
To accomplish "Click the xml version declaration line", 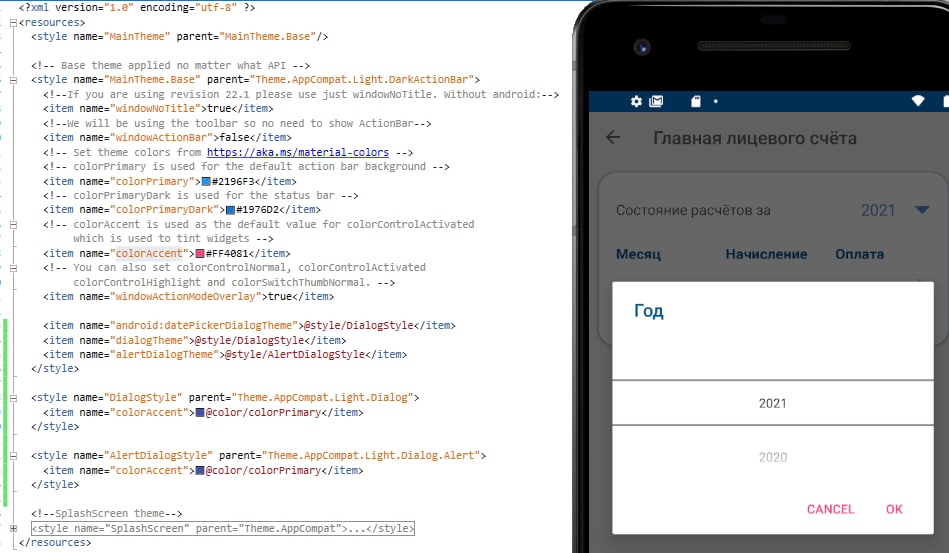I will pyautogui.click(x=137, y=8).
